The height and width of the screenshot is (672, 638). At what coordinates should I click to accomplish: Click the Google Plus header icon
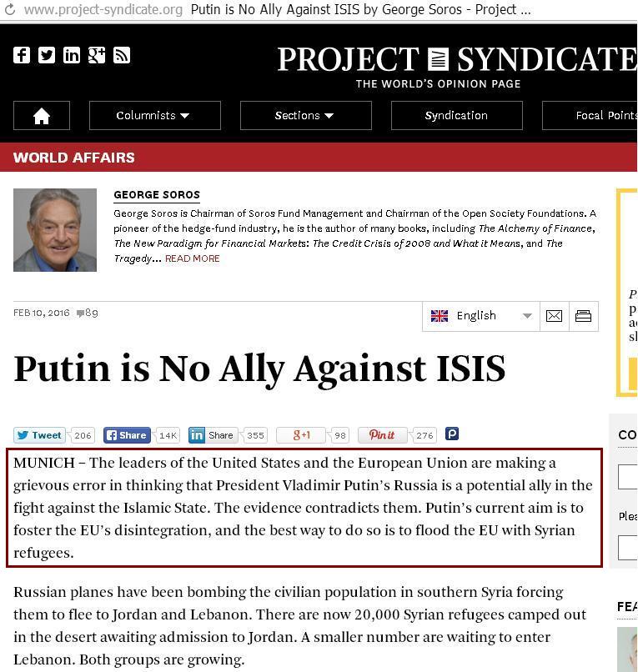click(x=97, y=55)
